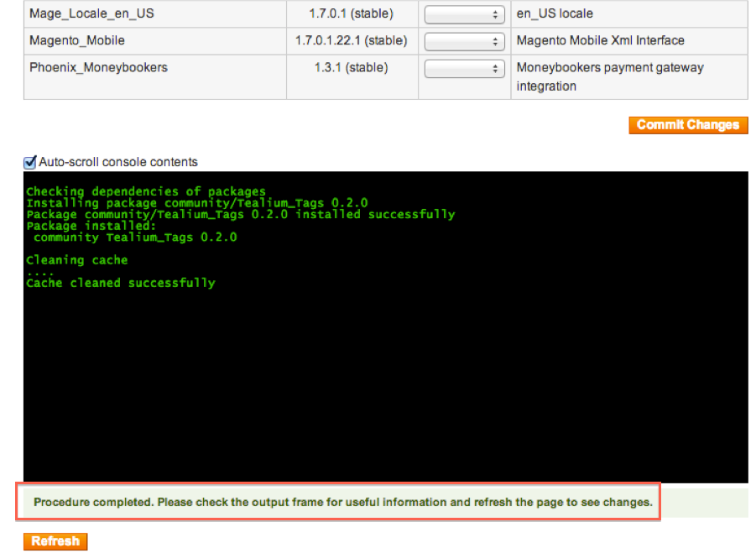Image resolution: width=756 pixels, height=553 pixels.
Task: Click the Mage_Locale_en_US package name
Action: coord(91,14)
